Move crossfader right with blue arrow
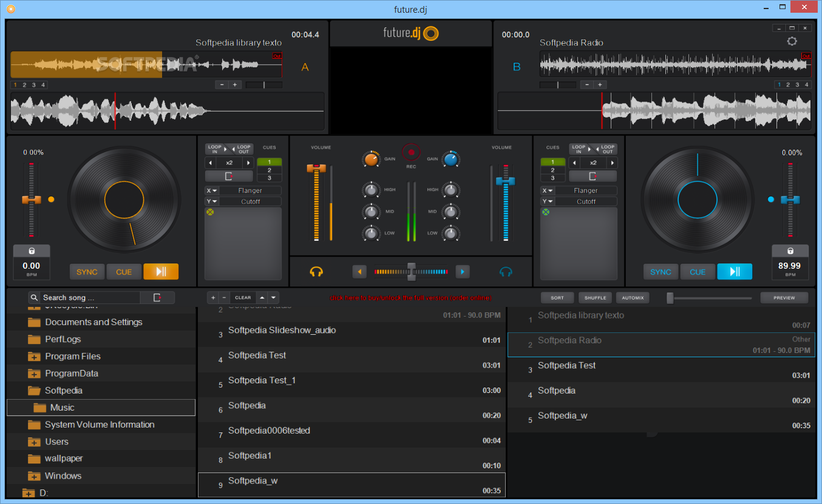 coord(463,272)
